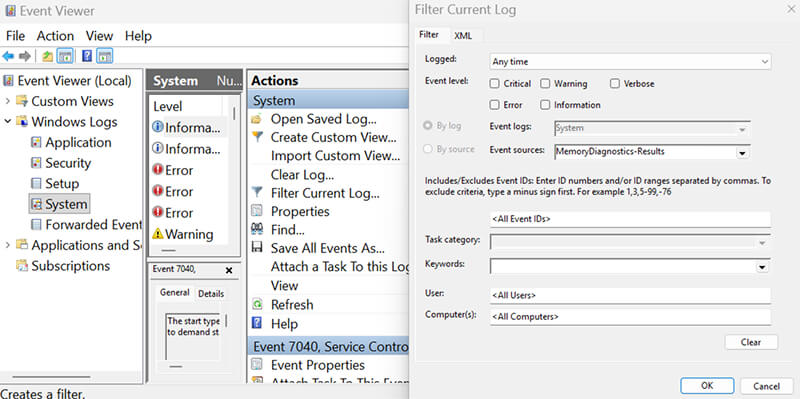Click the Setup log icon in tree

tap(36, 184)
